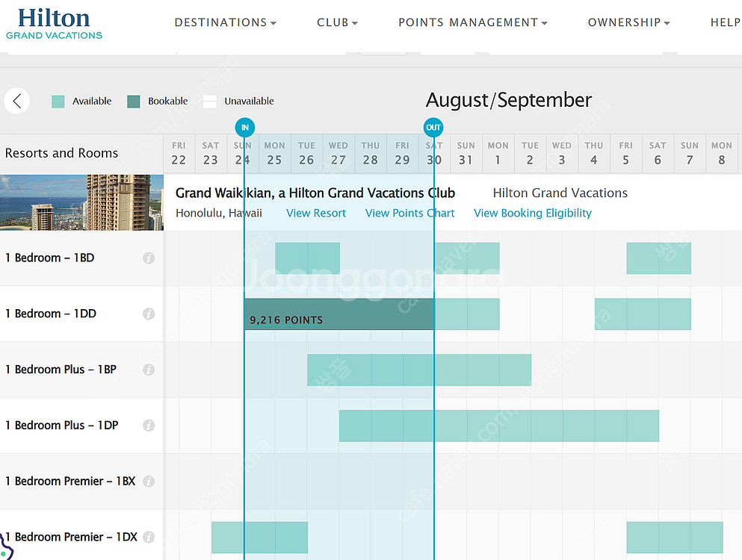
Task: Open the View Points Chart link
Action: click(x=409, y=213)
